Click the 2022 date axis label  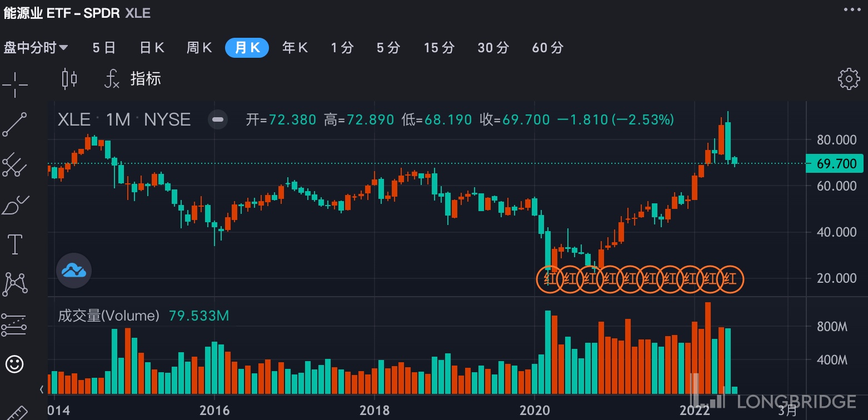(x=695, y=411)
